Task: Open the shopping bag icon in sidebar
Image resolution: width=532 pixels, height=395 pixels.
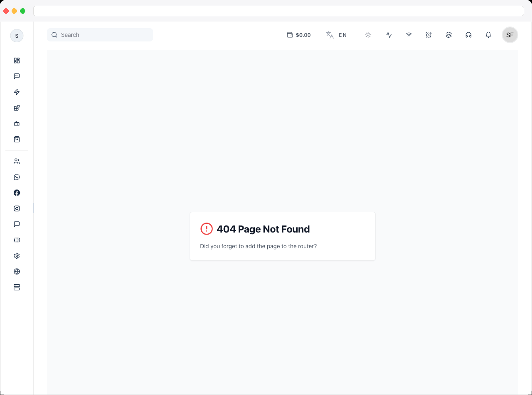Action: (x=17, y=139)
